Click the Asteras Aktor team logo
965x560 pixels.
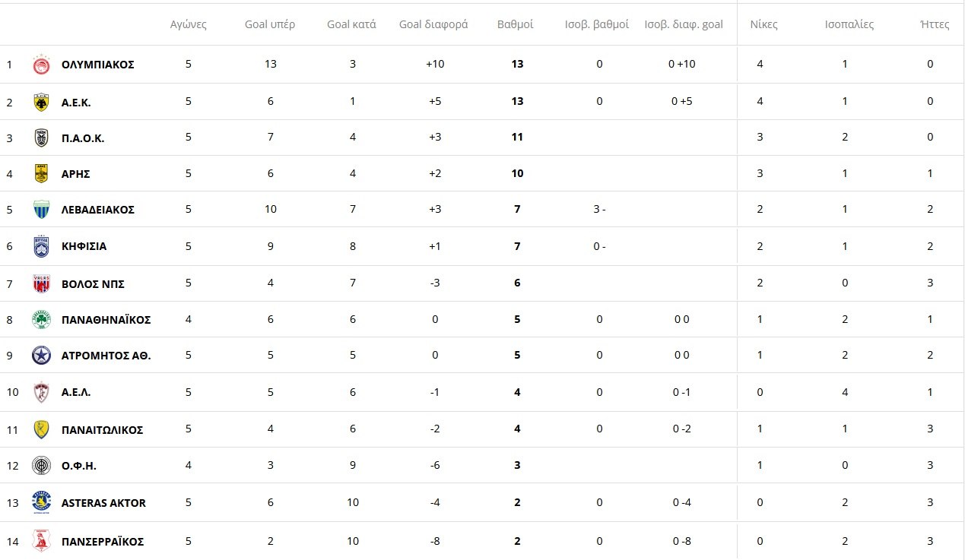(41, 502)
